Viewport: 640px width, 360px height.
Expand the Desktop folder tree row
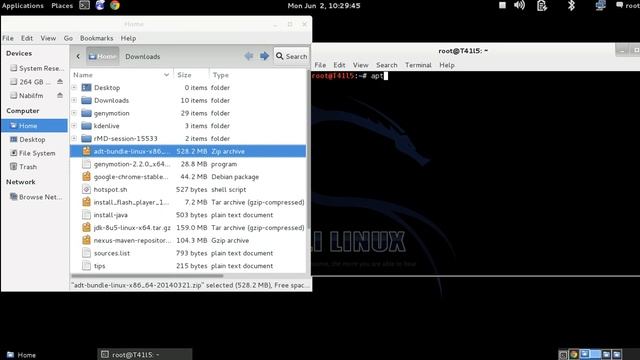point(74,87)
